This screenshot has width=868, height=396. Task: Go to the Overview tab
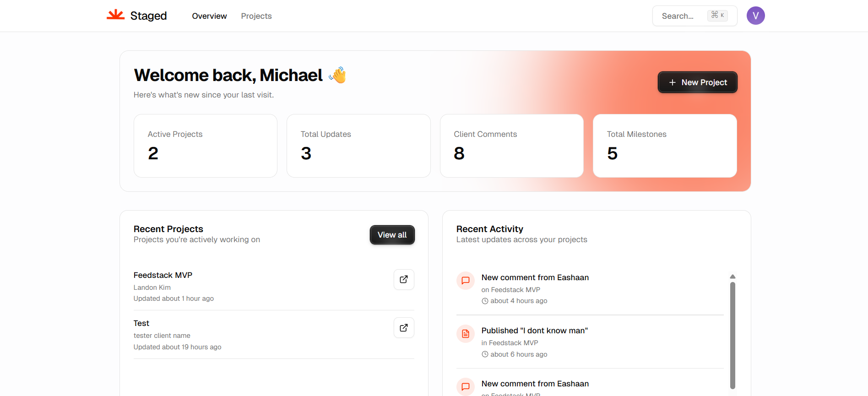pyautogui.click(x=209, y=16)
